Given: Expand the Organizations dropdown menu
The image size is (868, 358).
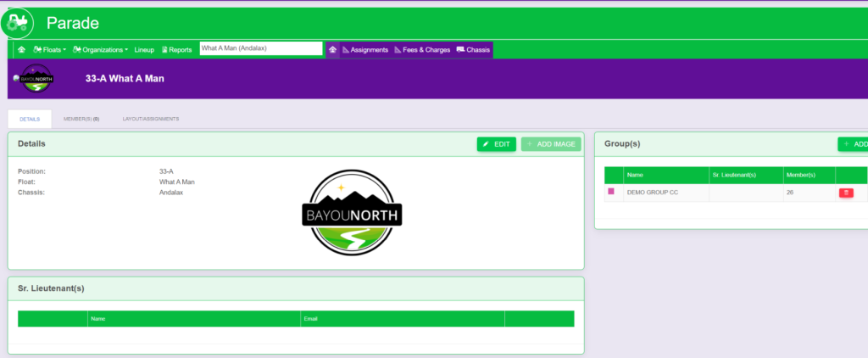Looking at the screenshot, I should (101, 50).
